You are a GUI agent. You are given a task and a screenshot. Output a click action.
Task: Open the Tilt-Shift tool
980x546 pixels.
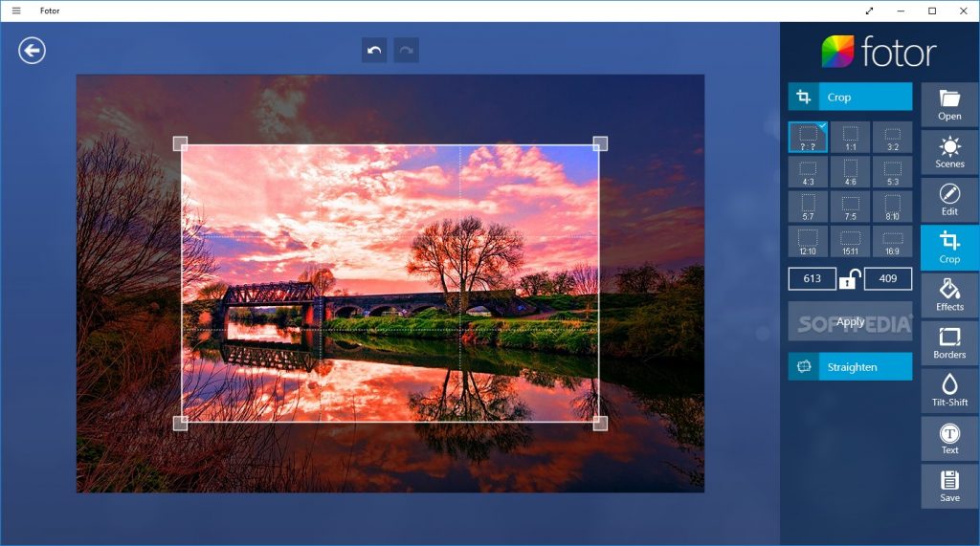coord(949,391)
